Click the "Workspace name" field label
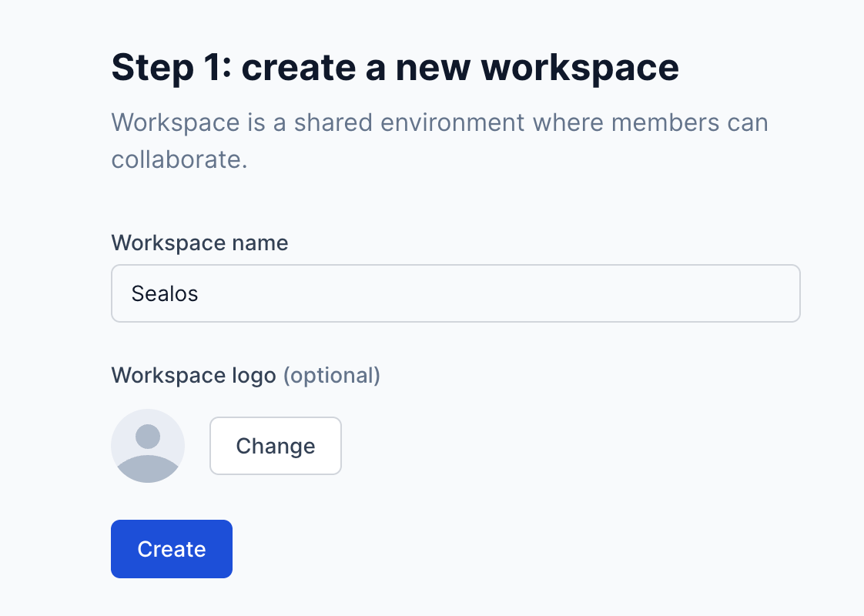 point(199,243)
